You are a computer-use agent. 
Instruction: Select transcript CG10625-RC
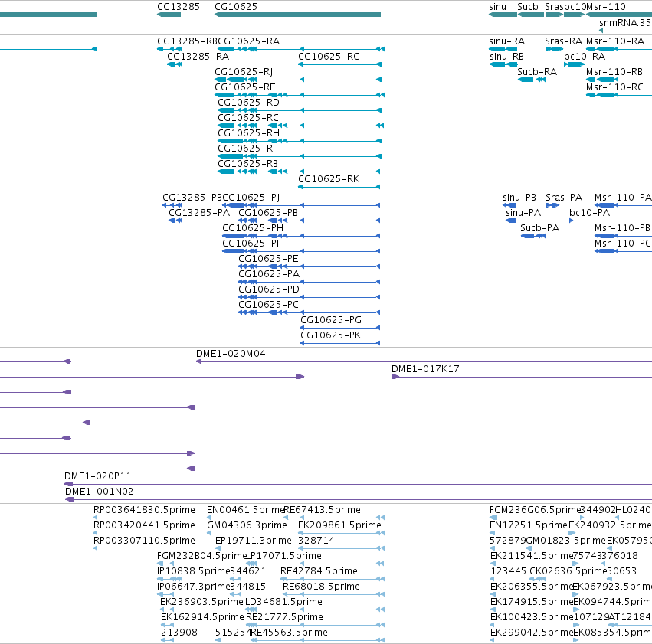[x=248, y=118]
